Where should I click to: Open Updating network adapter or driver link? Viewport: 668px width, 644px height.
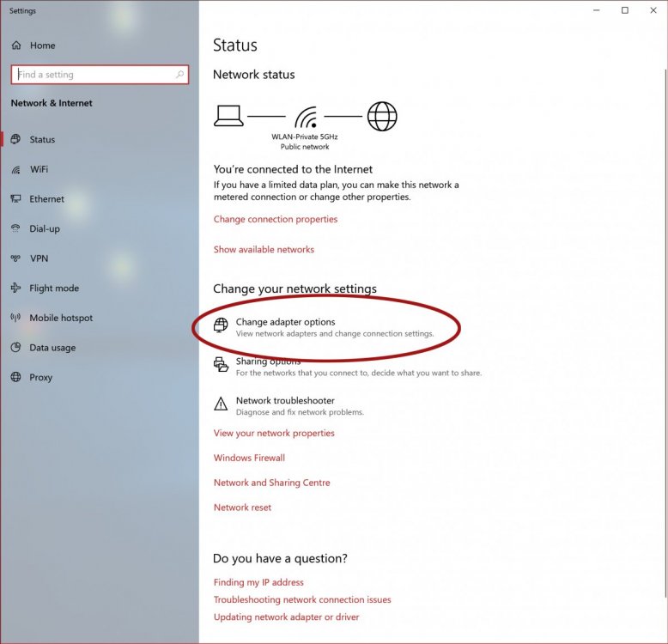(x=286, y=617)
